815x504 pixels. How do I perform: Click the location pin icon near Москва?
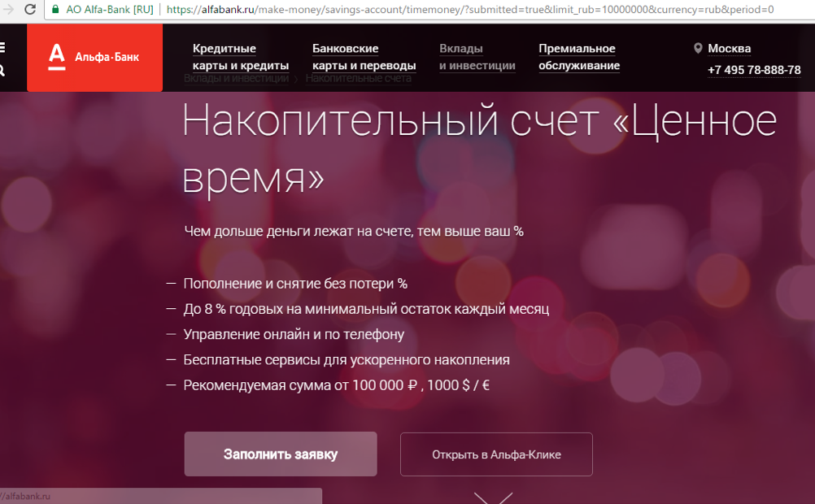click(x=698, y=48)
